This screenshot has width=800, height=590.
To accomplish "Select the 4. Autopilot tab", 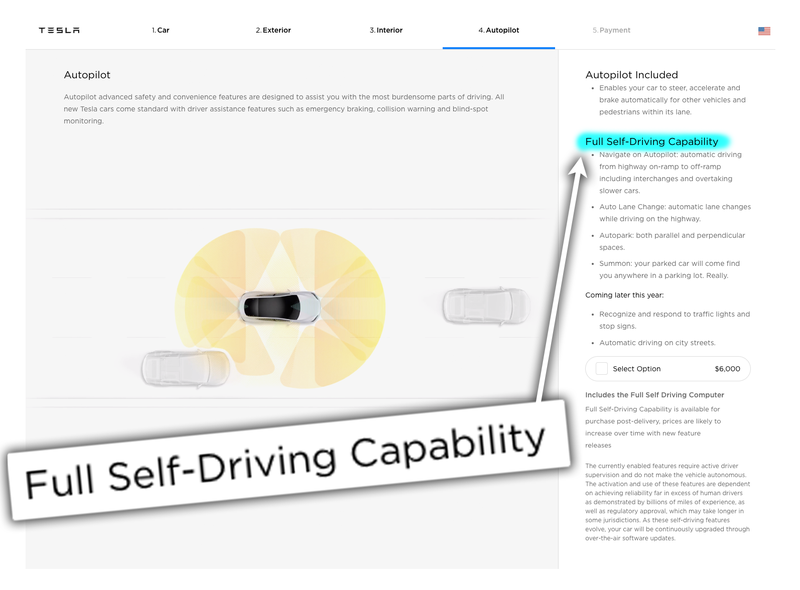I will (x=498, y=30).
